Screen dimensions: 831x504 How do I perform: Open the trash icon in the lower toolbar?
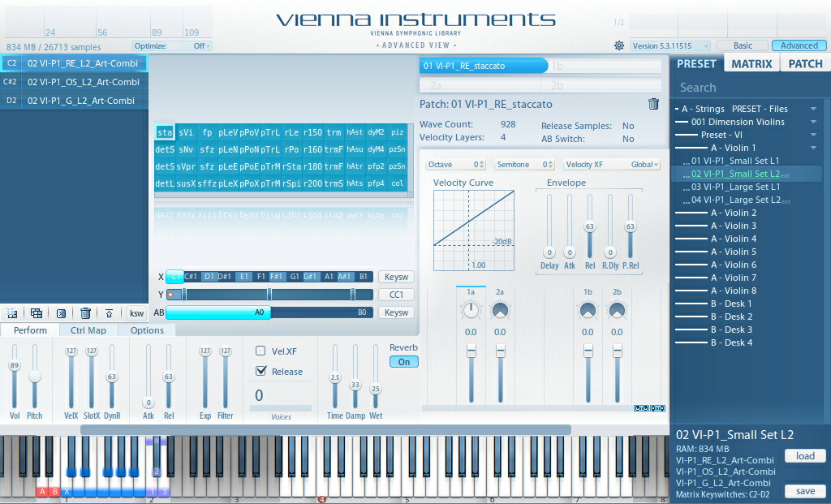[85, 313]
